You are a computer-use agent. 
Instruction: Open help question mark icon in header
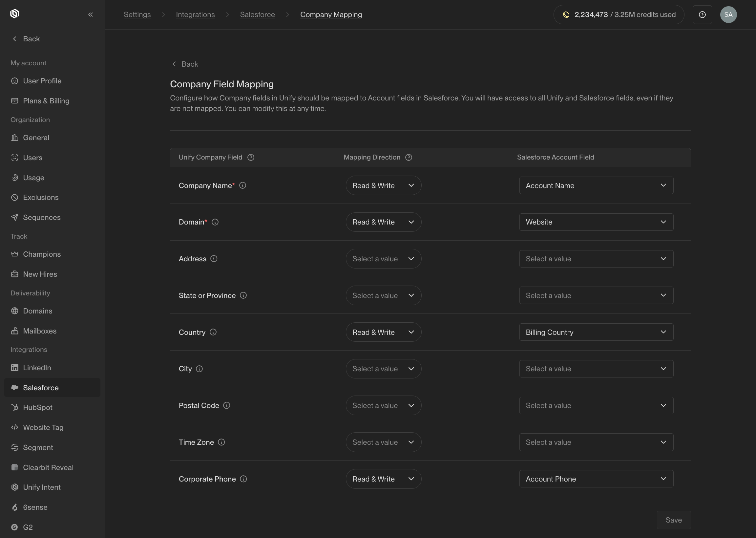point(702,14)
